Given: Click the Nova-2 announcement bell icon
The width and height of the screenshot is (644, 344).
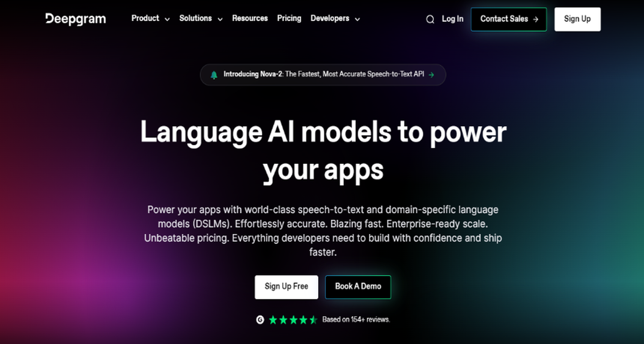Looking at the screenshot, I should pyautogui.click(x=215, y=74).
